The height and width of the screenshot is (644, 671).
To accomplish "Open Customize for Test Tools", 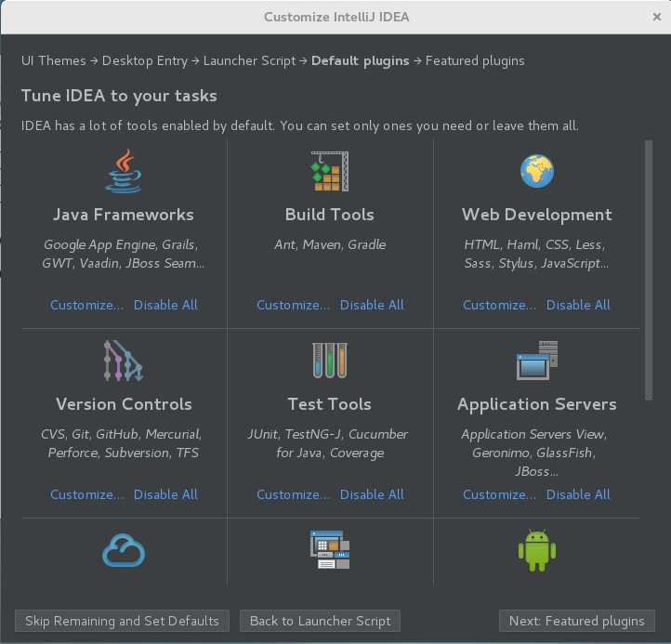I will tap(293, 494).
